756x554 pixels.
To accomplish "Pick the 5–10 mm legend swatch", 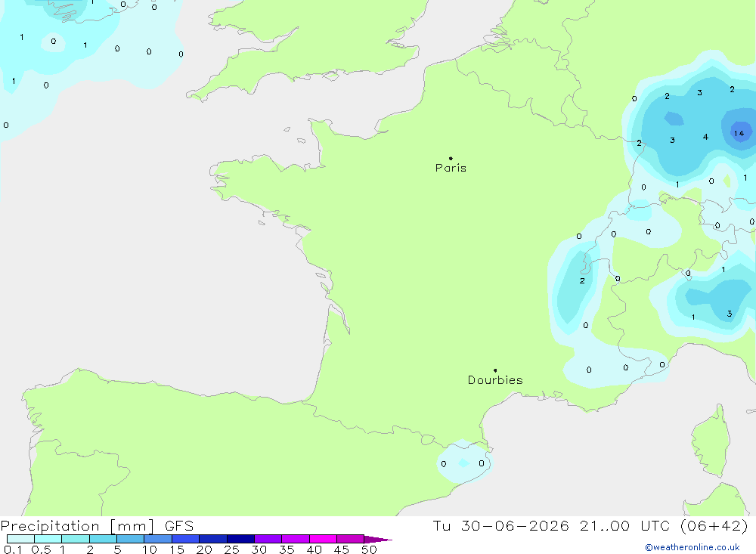I will pos(131,539).
